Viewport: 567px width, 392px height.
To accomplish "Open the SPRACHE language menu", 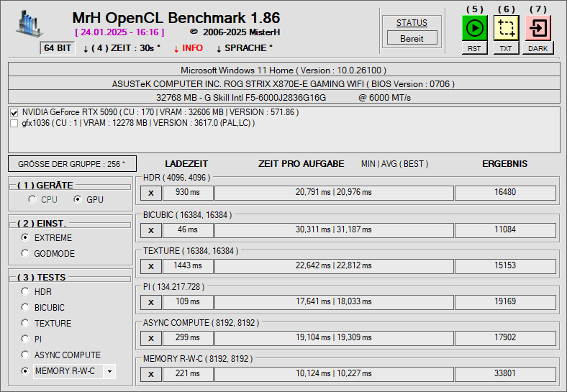I will click(x=245, y=48).
